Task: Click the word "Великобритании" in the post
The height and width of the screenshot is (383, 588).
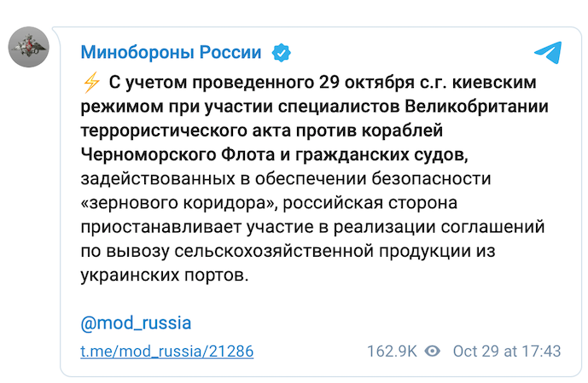Action: 476,107
